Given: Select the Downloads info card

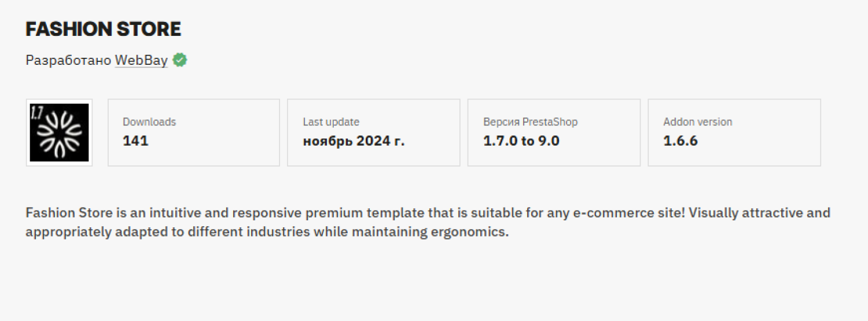Looking at the screenshot, I should click(194, 132).
